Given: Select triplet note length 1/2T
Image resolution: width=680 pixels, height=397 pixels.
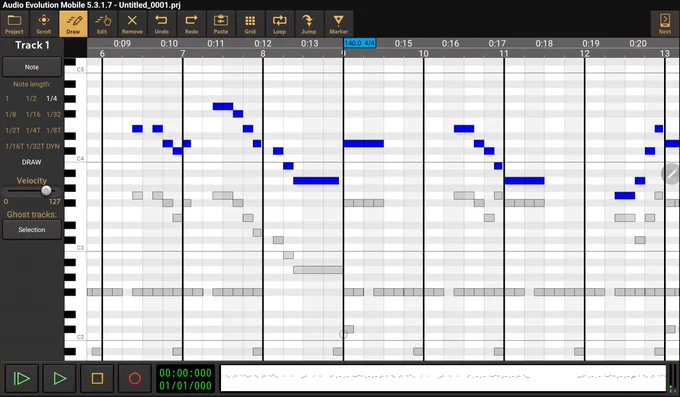Looking at the screenshot, I should [13, 130].
